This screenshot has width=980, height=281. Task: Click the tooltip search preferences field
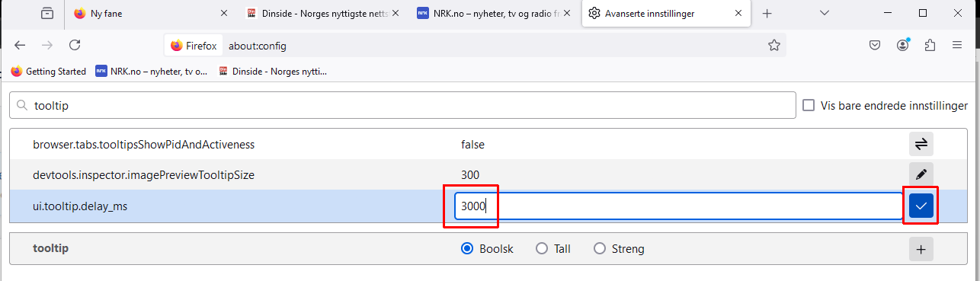[x=402, y=106]
